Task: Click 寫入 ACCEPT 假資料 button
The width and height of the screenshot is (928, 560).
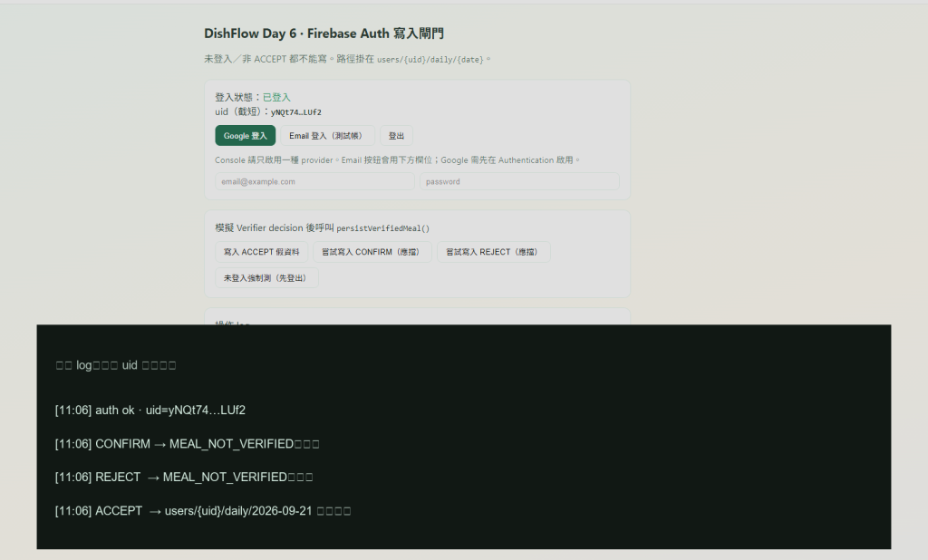Action: [262, 252]
